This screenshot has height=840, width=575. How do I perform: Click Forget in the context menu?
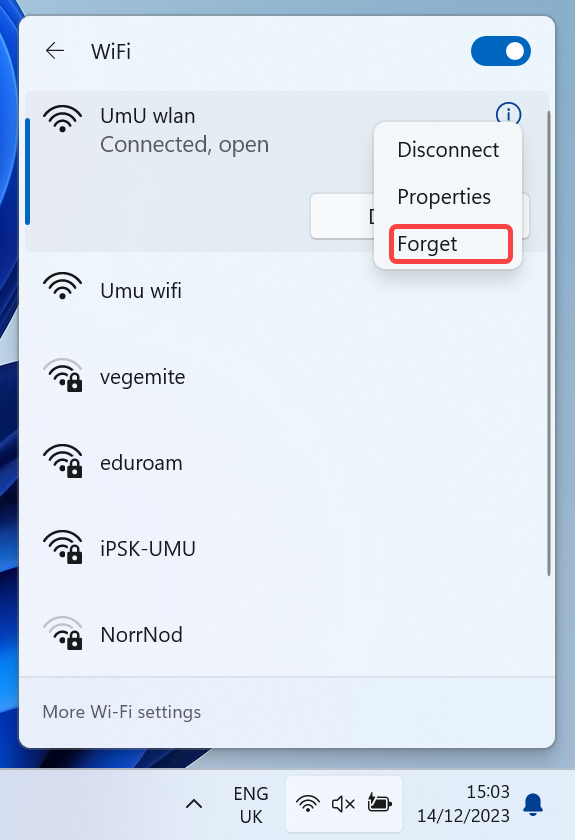450,244
